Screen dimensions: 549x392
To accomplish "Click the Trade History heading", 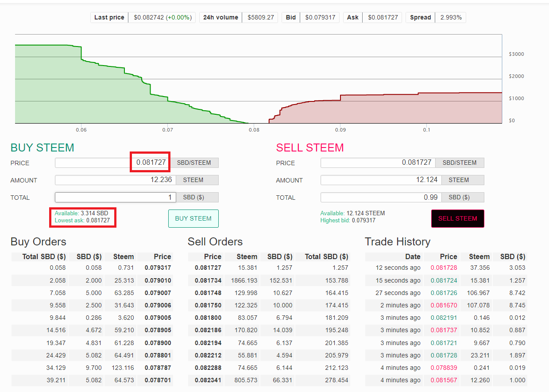I will tap(398, 242).
